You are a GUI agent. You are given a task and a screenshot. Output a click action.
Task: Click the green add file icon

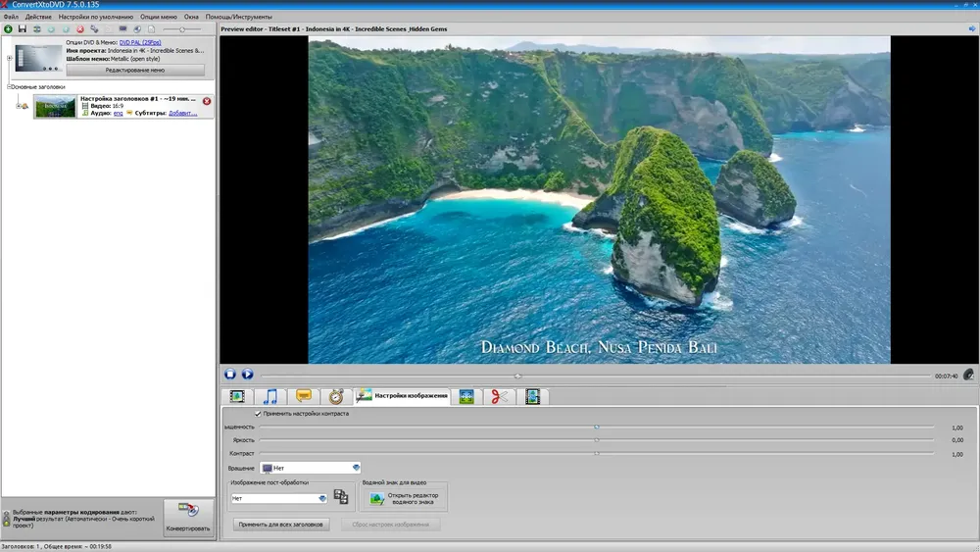point(8,29)
